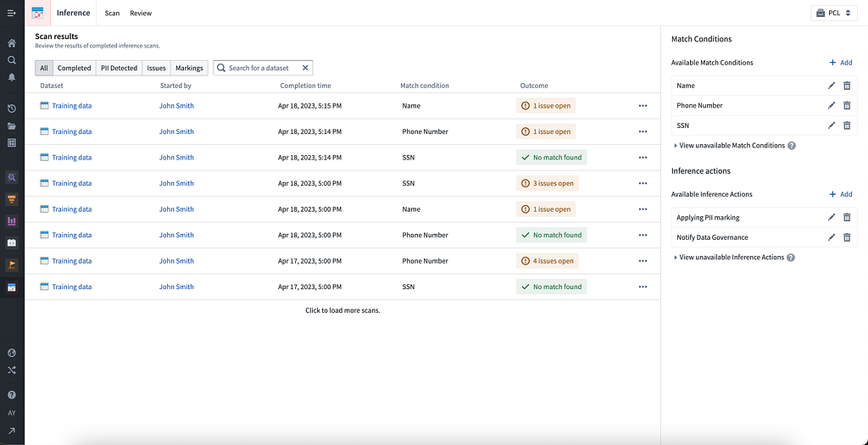
Task: Expand the sidebar with the top menu icon
Action: (x=12, y=13)
